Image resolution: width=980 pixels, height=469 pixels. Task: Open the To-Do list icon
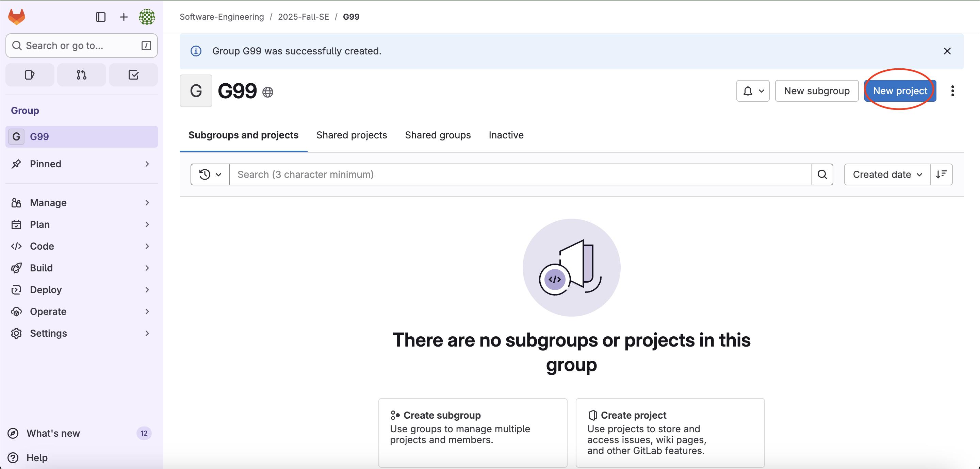pyautogui.click(x=133, y=75)
